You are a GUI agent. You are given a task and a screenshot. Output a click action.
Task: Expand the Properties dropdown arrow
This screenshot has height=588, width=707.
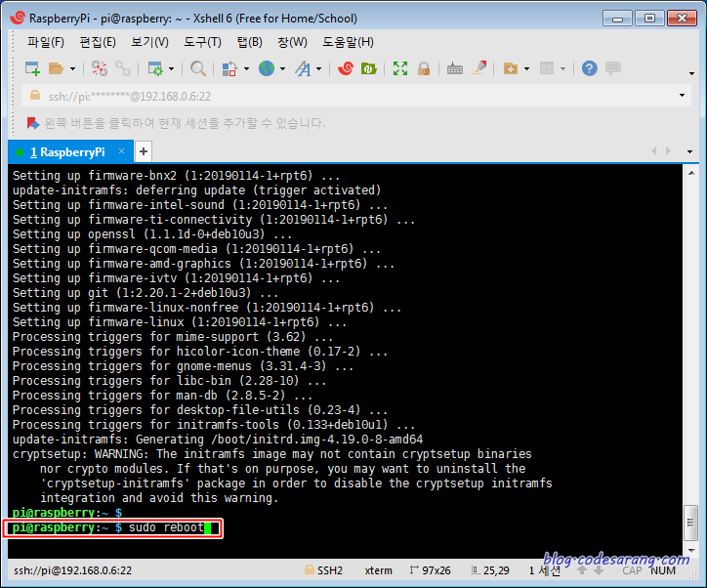pyautogui.click(x=171, y=69)
